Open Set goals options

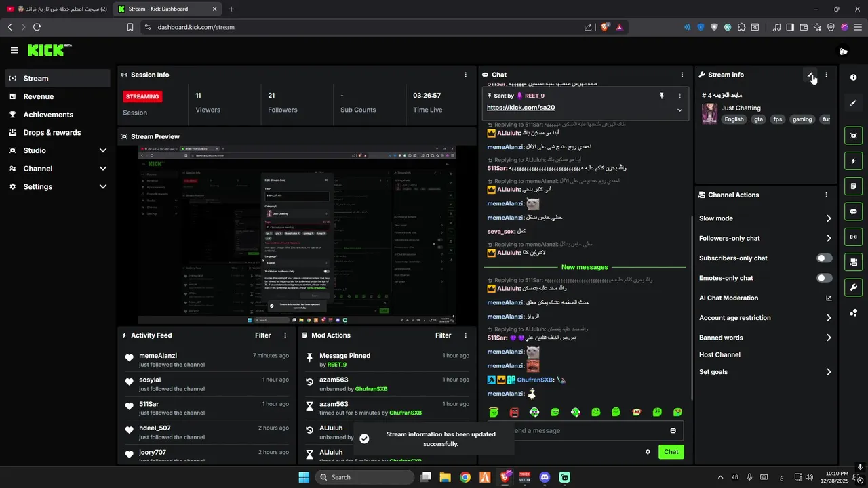(765, 371)
